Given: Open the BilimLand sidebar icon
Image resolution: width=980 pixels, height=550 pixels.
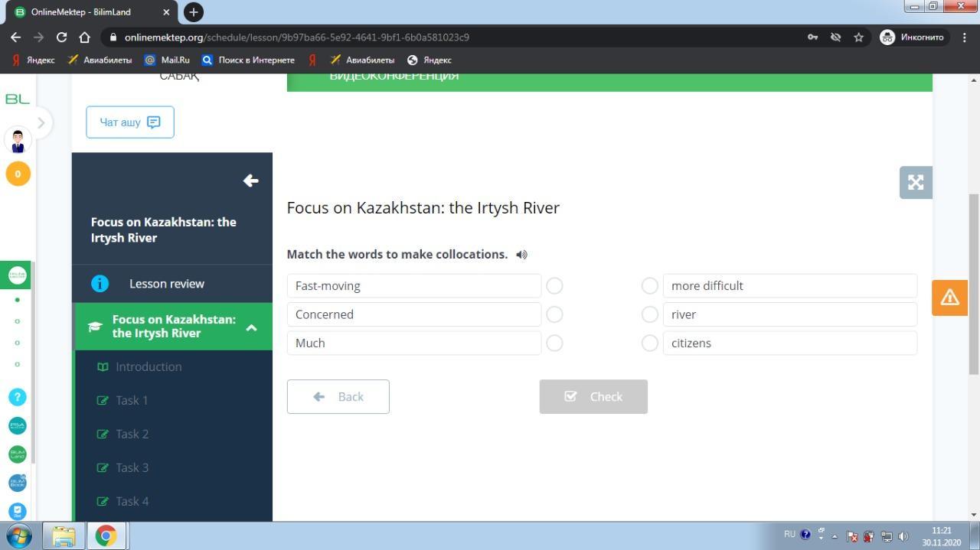Looking at the screenshot, I should point(17,454).
